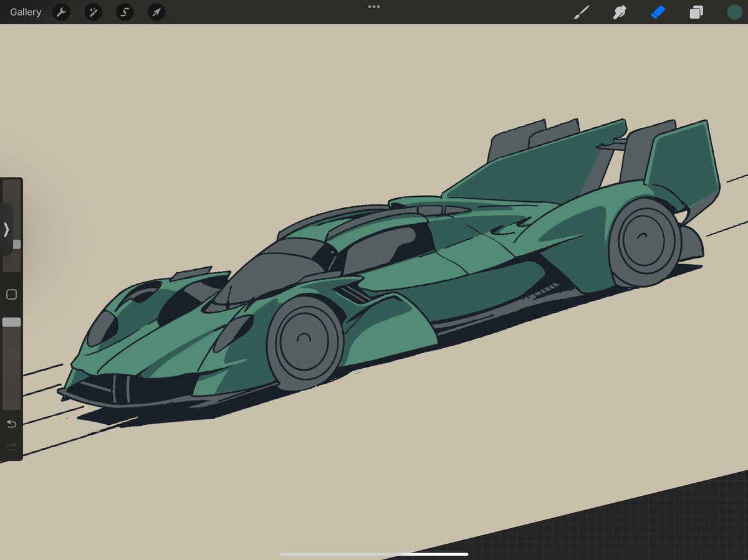Expand the sidebar using the chevron
Viewport: 748px width, 560px height.
pyautogui.click(x=7, y=230)
